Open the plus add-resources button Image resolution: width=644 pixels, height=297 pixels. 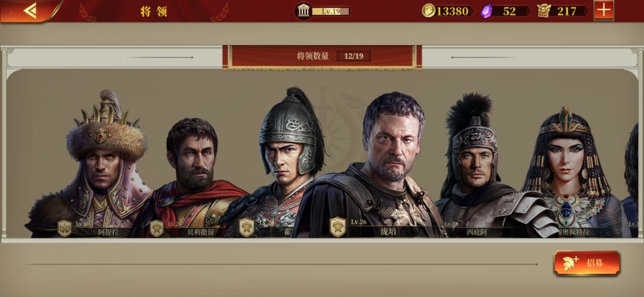(x=603, y=10)
